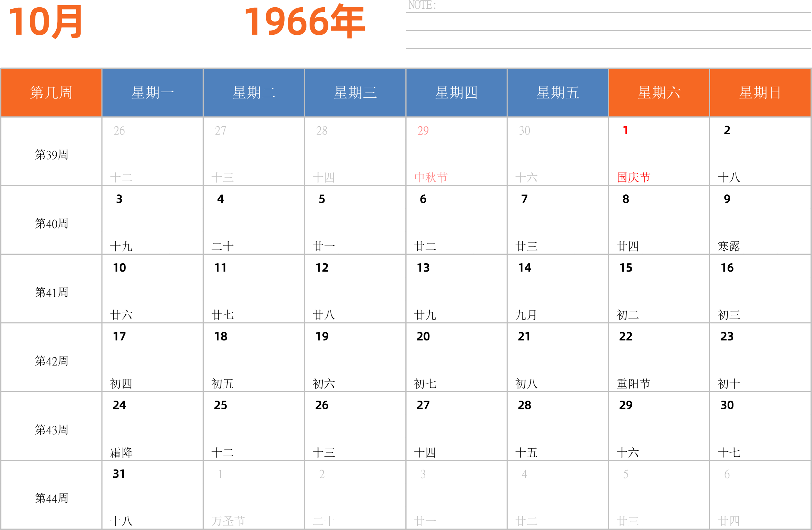Viewport: 812px width, 530px height.
Task: Select October 3 date number
Action: pos(119,199)
